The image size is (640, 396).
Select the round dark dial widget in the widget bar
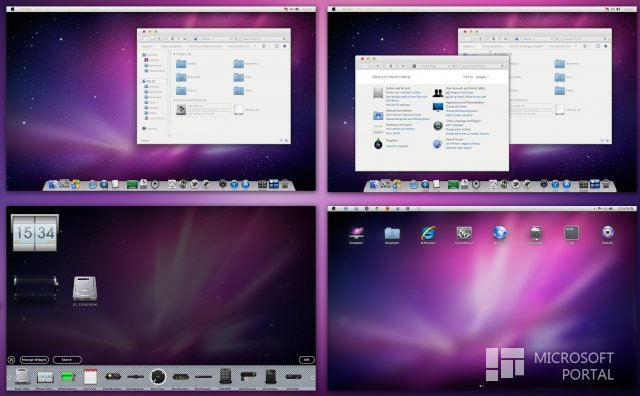click(158, 376)
